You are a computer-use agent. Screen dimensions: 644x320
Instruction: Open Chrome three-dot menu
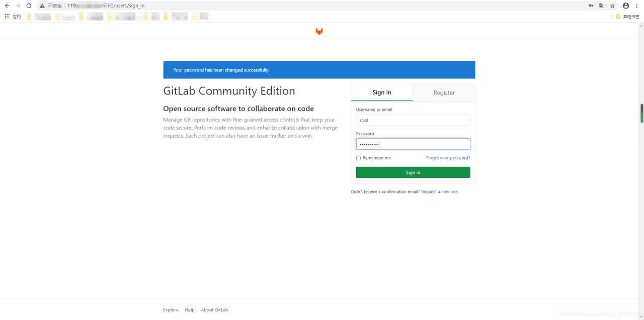pos(636,6)
